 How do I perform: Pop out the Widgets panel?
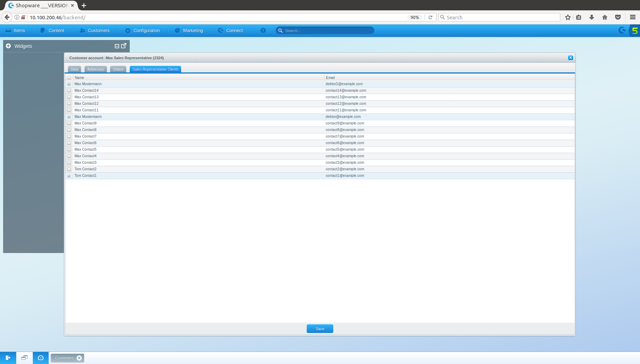124,46
